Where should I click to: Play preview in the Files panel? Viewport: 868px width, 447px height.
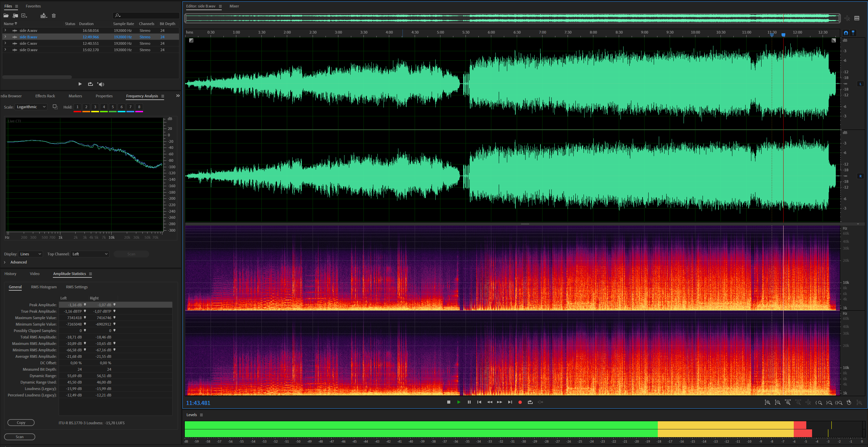[x=80, y=84]
